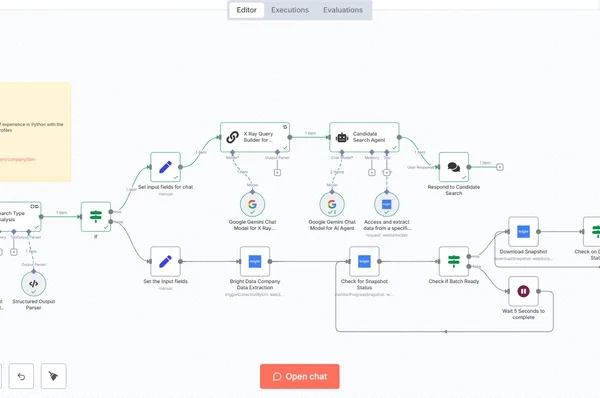Open the If signpost node
600x398 pixels.
(96, 217)
